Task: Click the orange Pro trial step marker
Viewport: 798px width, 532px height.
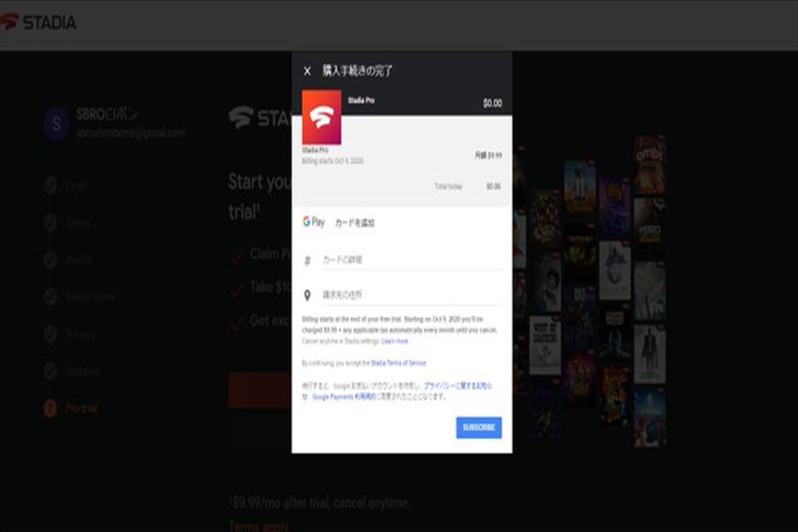Action: 50,408
